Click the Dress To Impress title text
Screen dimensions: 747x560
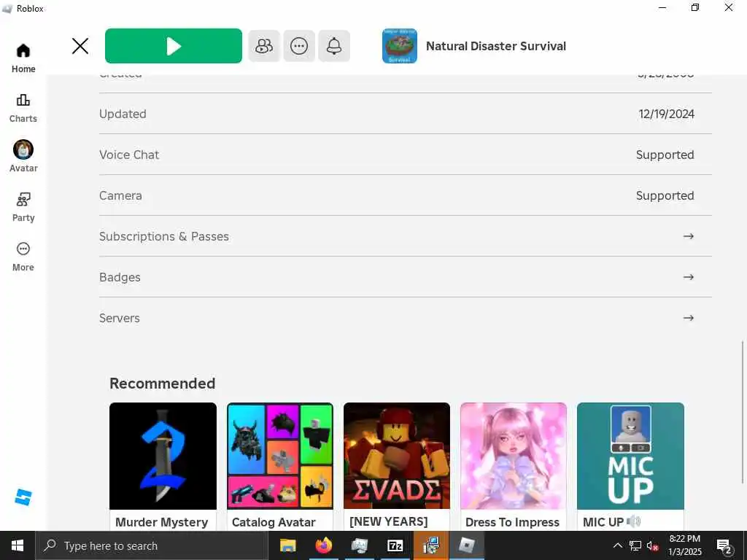[512, 522]
